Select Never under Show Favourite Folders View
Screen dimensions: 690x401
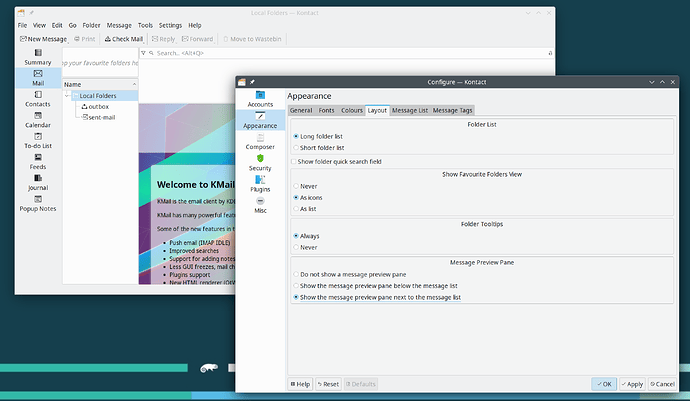305,186
